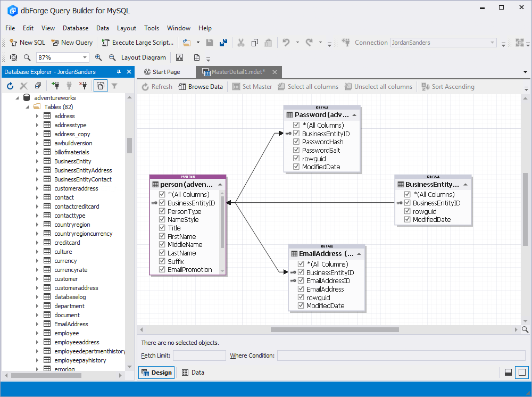This screenshot has width=532, height=397.
Task: Uncheck EmailAddressID column checkbox
Action: coord(301,280)
